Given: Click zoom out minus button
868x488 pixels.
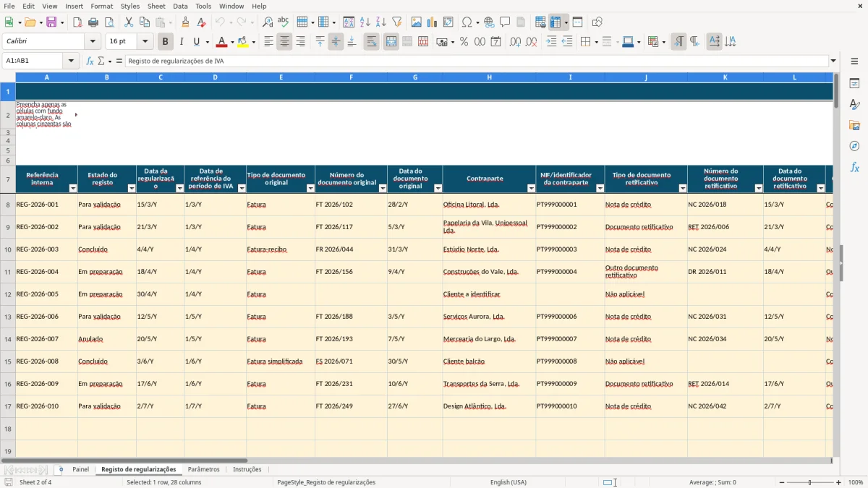Looking at the screenshot, I should click(x=782, y=482).
